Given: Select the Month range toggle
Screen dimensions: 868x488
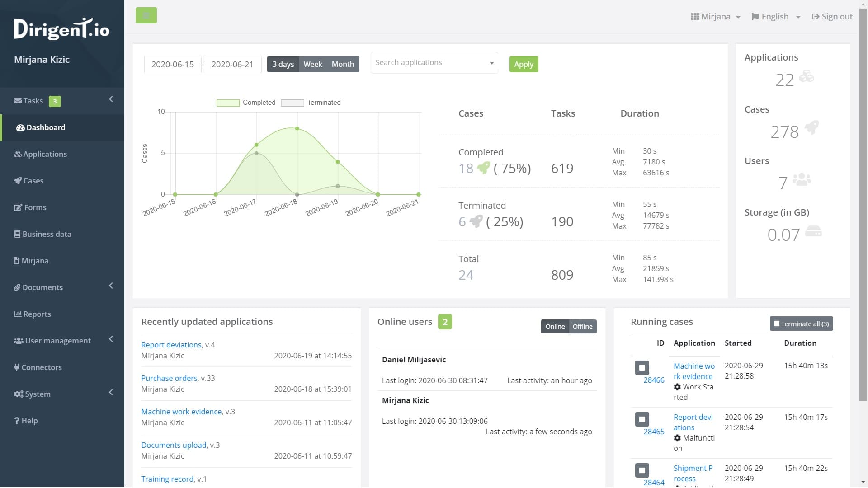Looking at the screenshot, I should [x=343, y=64].
